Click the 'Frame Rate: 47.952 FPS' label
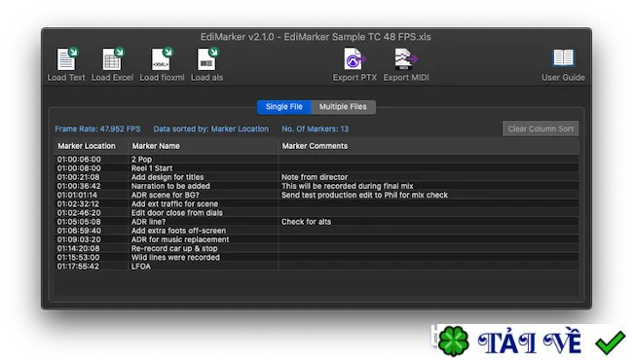This screenshot has height=364, width=633. 97,128
